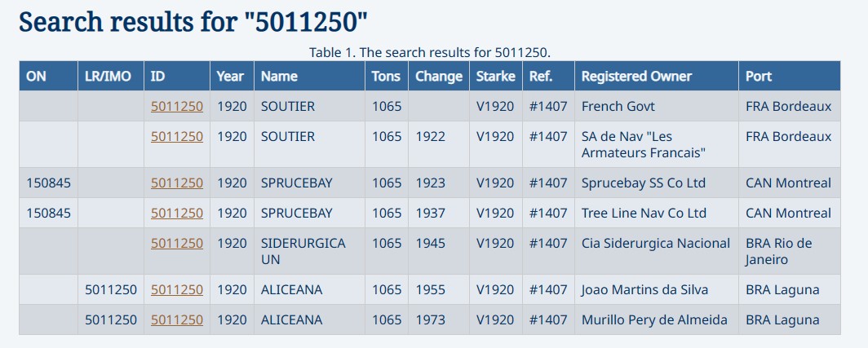
Task: Select the ALICEANA name in 1973 row
Action: (x=291, y=319)
